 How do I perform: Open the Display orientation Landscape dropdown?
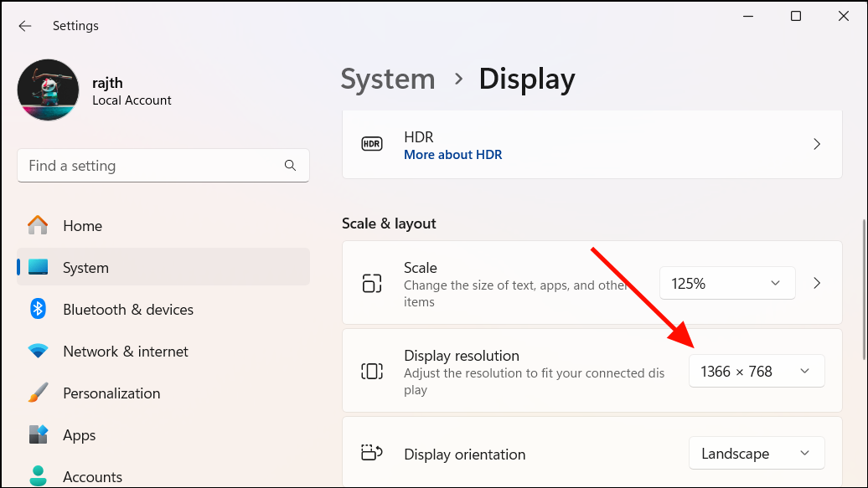click(x=755, y=453)
